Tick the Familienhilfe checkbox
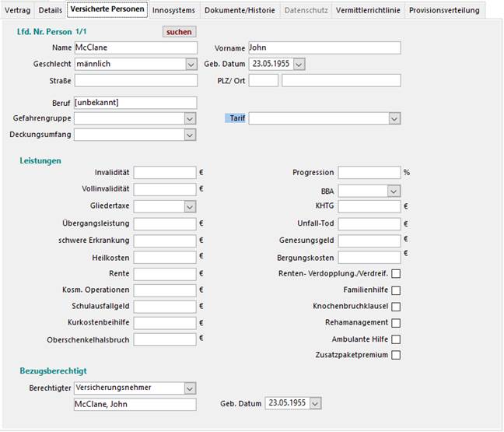 396,290
